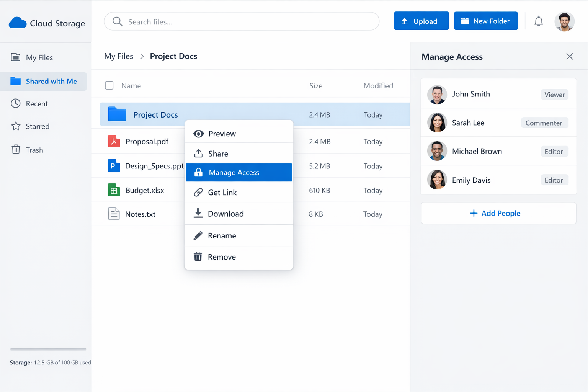588x392 pixels.
Task: Click the Budget.xlsx spreadsheet icon
Action: [x=114, y=190]
